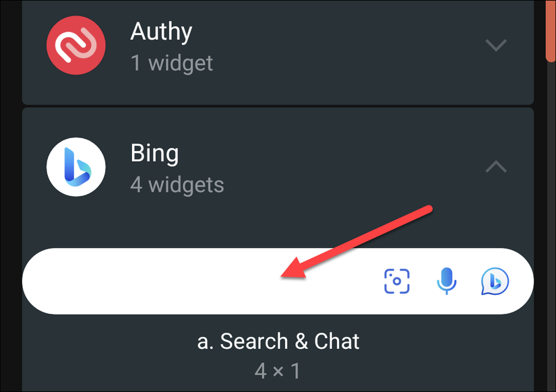Choose the "a. Search & Chat" widget label

point(278,341)
